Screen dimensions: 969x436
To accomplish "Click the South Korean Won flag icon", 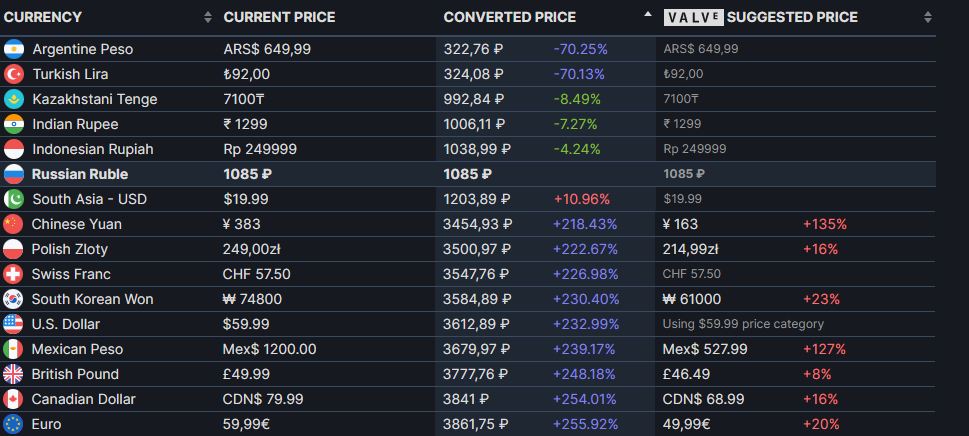I will click(x=14, y=299).
